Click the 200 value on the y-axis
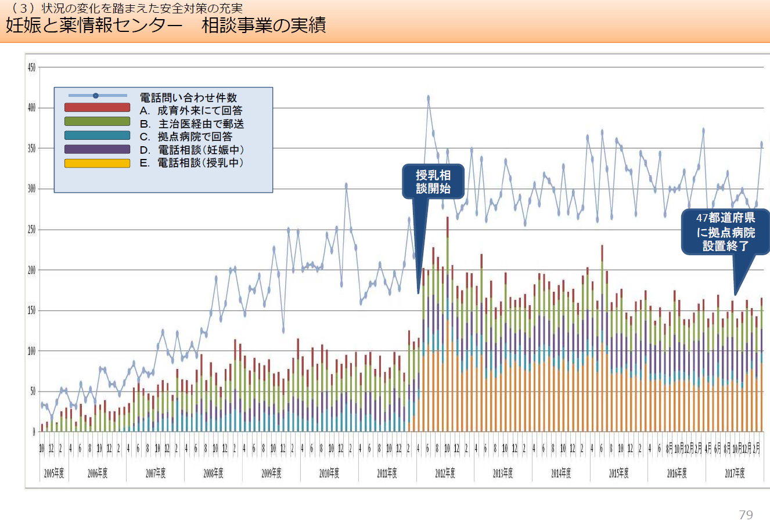770x532 pixels. tap(31, 270)
